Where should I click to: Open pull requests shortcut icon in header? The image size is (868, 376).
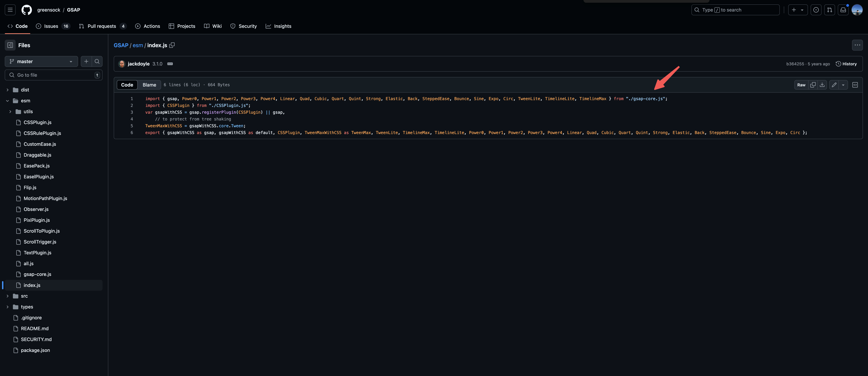[830, 10]
